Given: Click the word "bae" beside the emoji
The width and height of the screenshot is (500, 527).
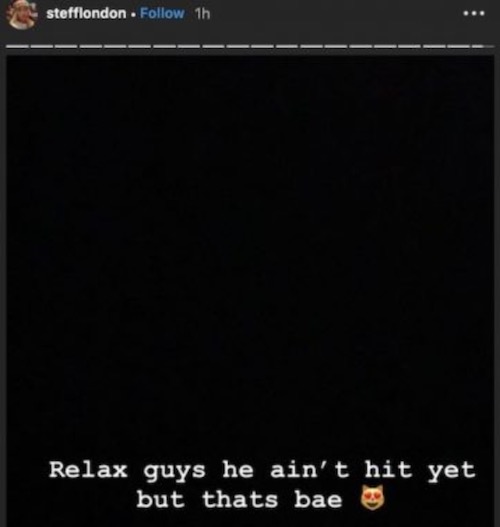Looking at the screenshot, I should (318, 499).
